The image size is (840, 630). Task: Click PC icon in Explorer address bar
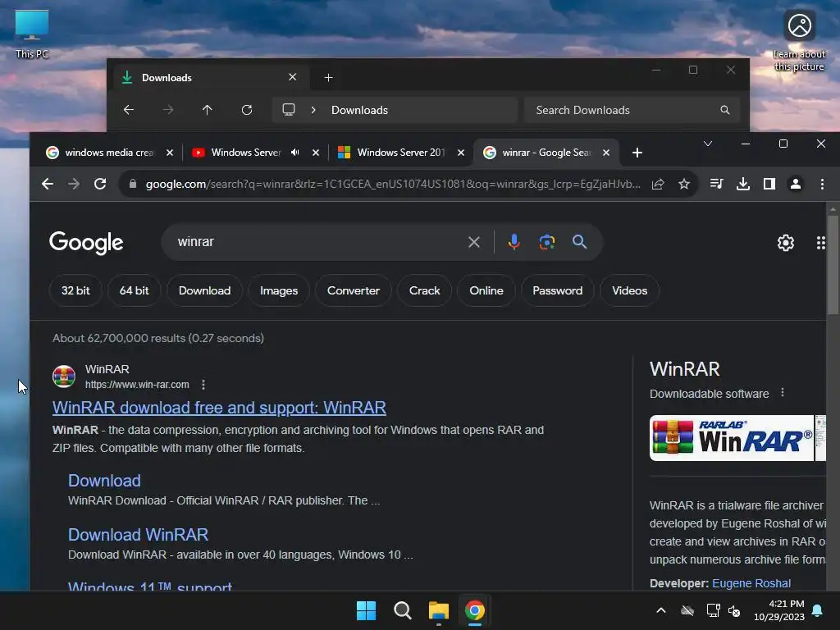(x=289, y=110)
